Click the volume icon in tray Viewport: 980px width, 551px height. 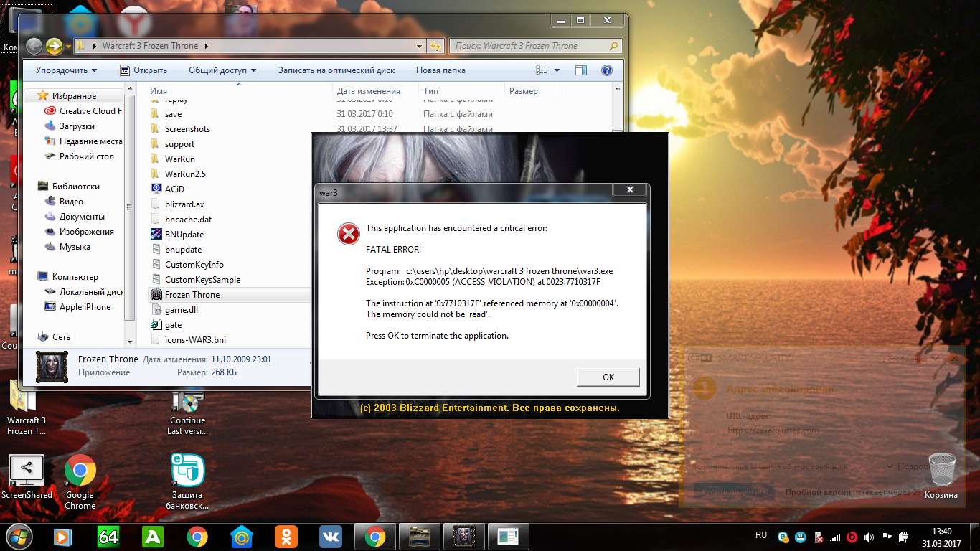point(870,537)
